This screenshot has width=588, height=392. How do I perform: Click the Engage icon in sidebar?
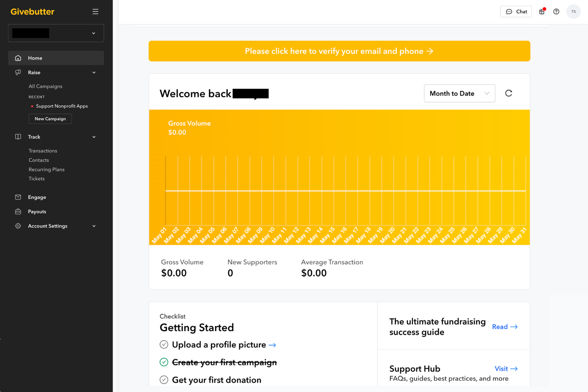(x=17, y=197)
